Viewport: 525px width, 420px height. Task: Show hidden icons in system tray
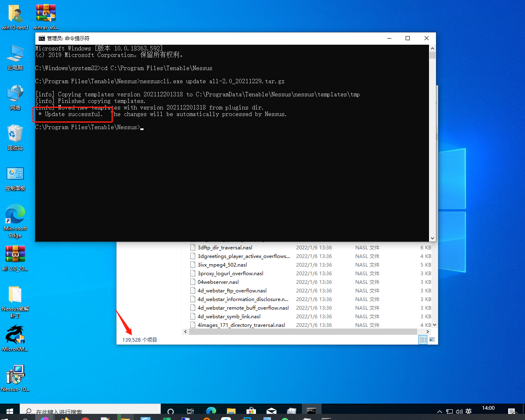[439, 411]
